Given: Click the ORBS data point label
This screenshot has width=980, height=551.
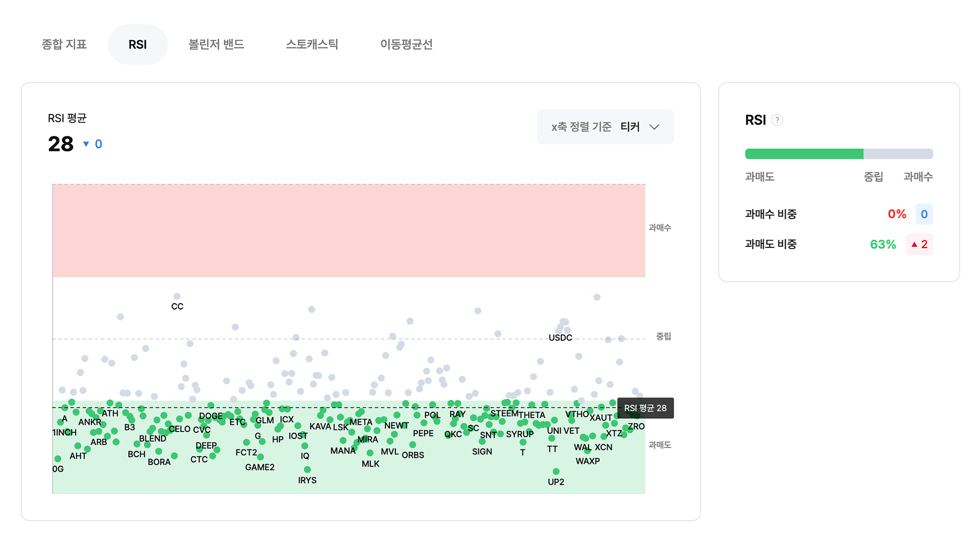Looking at the screenshot, I should (x=413, y=455).
